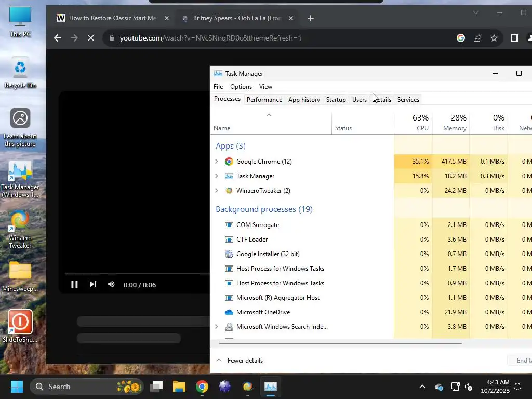Click the Chrome address bar URL
532x399 pixels.
point(210,38)
